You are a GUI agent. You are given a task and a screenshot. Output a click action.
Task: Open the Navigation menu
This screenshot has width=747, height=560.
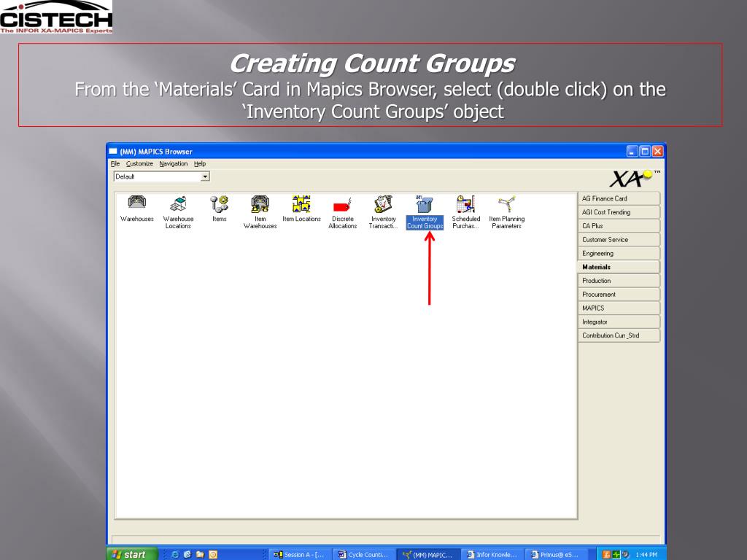(174, 163)
